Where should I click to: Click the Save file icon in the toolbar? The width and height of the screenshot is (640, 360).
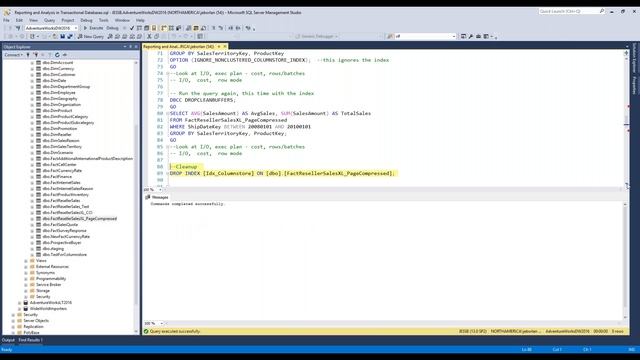point(62,36)
